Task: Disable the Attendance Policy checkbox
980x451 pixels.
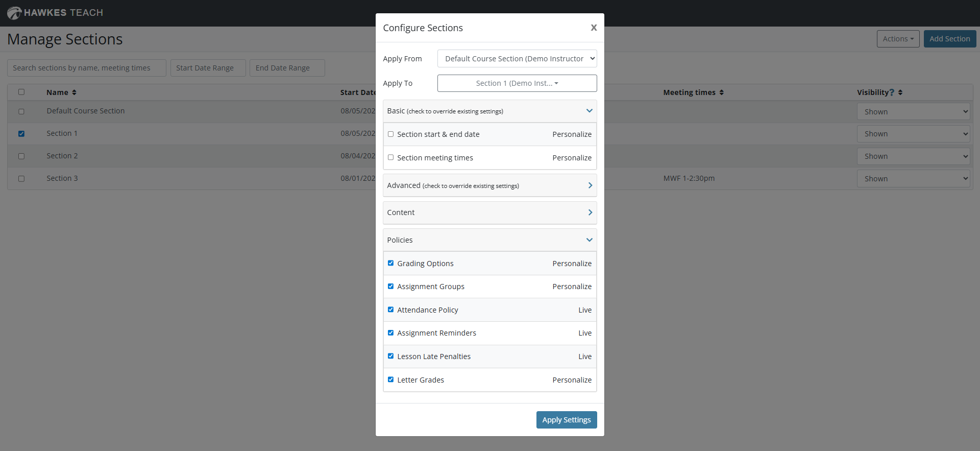Action: [391, 310]
